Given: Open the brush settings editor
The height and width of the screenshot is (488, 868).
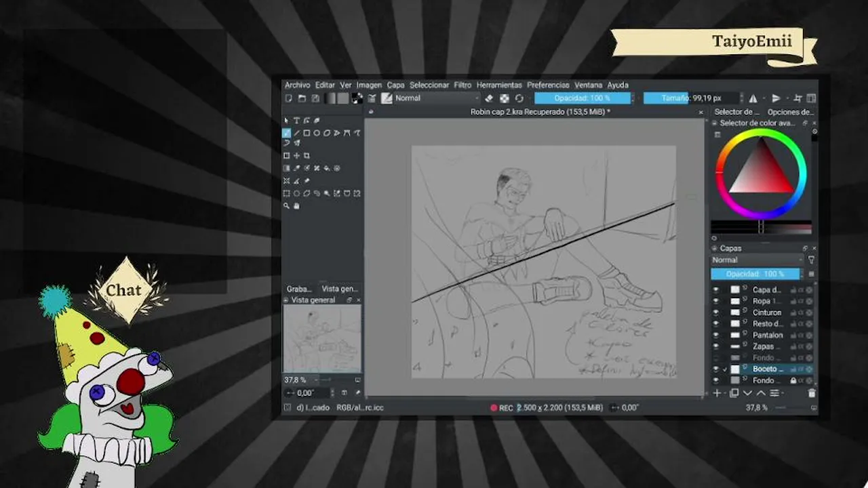Looking at the screenshot, I should 371,98.
